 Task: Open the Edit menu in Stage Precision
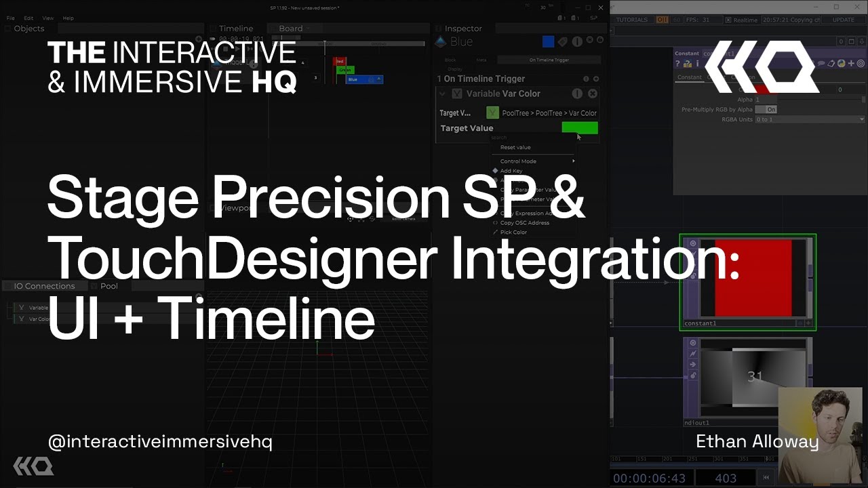pos(28,18)
